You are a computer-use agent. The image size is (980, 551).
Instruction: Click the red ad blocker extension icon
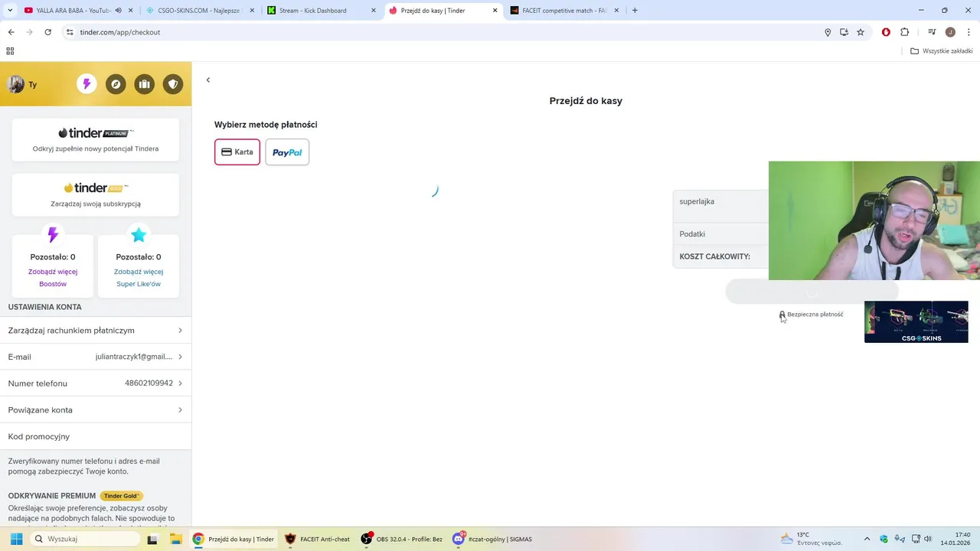[x=886, y=32]
